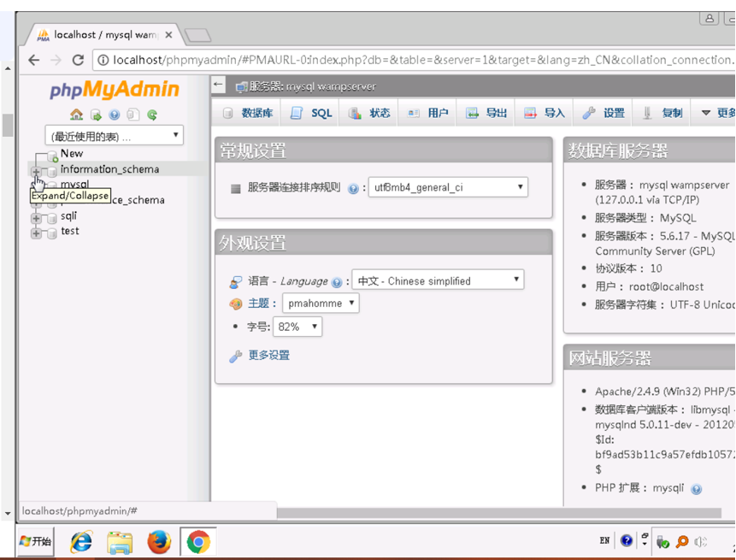Click the help icon next to collation label
Viewport: 736px width, 560px height.
[353, 189]
